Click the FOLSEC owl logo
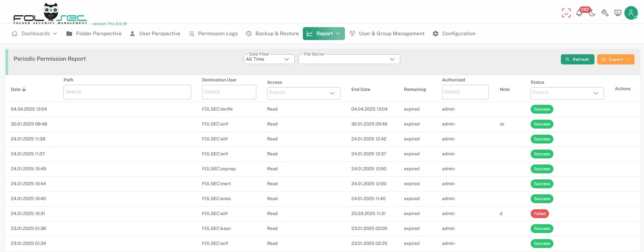The width and height of the screenshot is (644, 252). coord(50,14)
